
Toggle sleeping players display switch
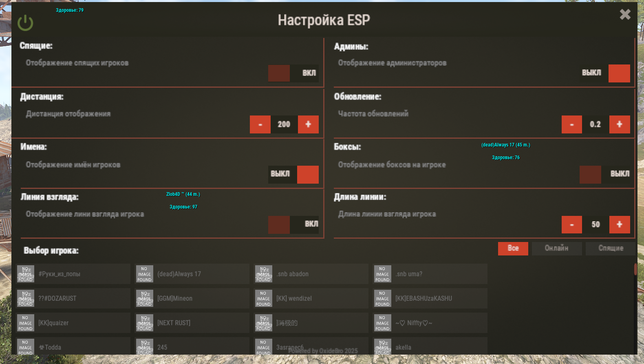tap(293, 73)
